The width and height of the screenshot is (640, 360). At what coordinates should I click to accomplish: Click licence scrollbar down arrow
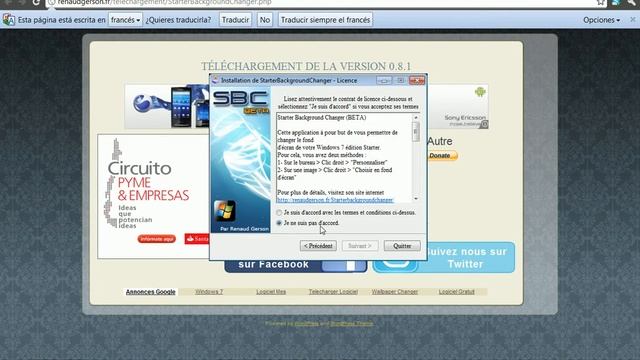(416, 199)
